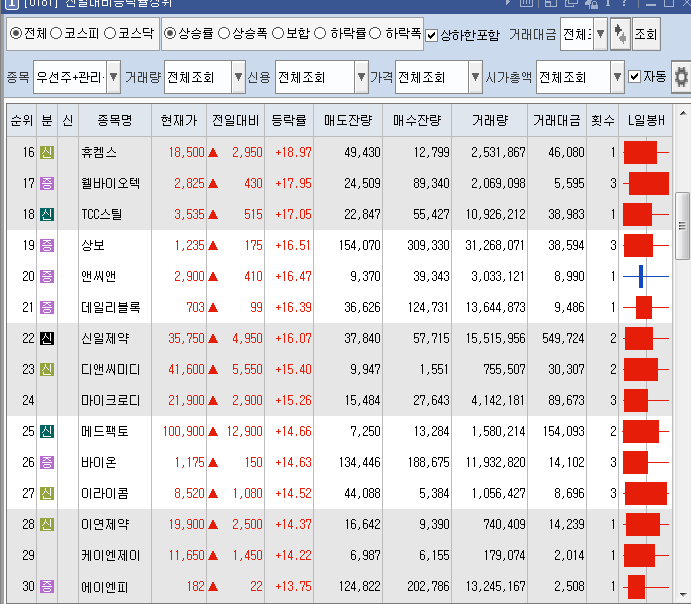Sort by the 순위 column header

[x=22, y=120]
